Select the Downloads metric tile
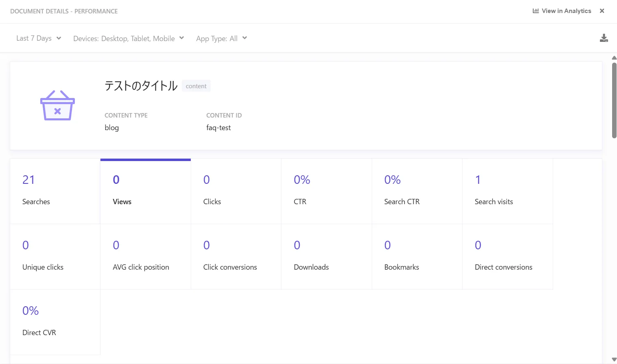The height and width of the screenshot is (364, 617). tap(326, 257)
